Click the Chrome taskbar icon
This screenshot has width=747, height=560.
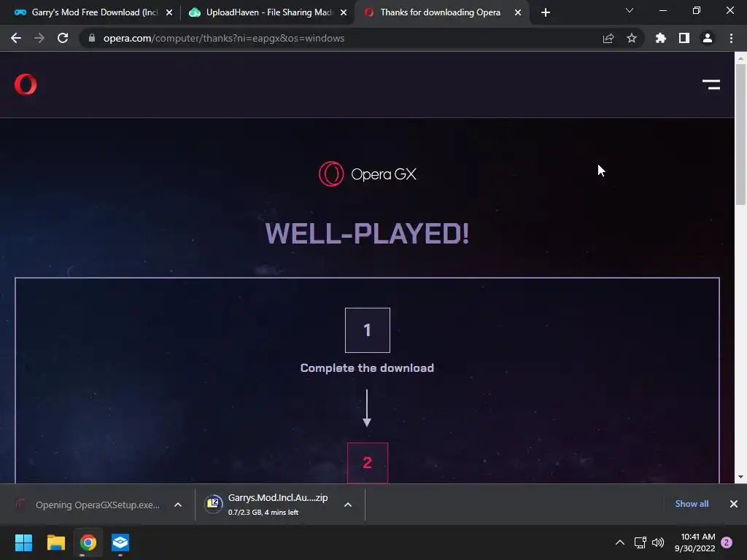tap(88, 542)
